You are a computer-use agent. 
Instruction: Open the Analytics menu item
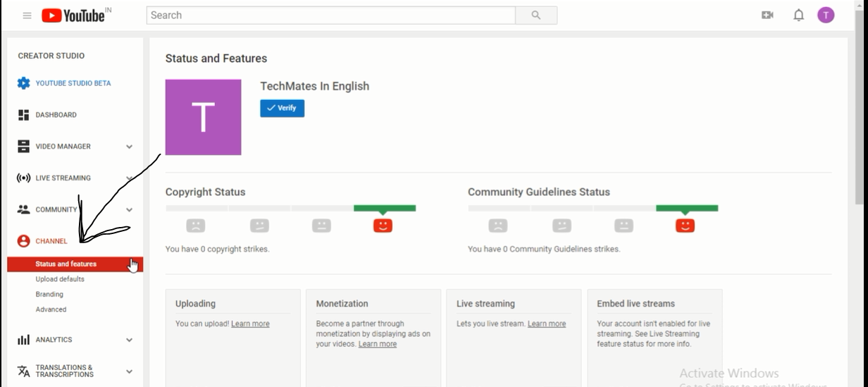pyautogui.click(x=54, y=340)
